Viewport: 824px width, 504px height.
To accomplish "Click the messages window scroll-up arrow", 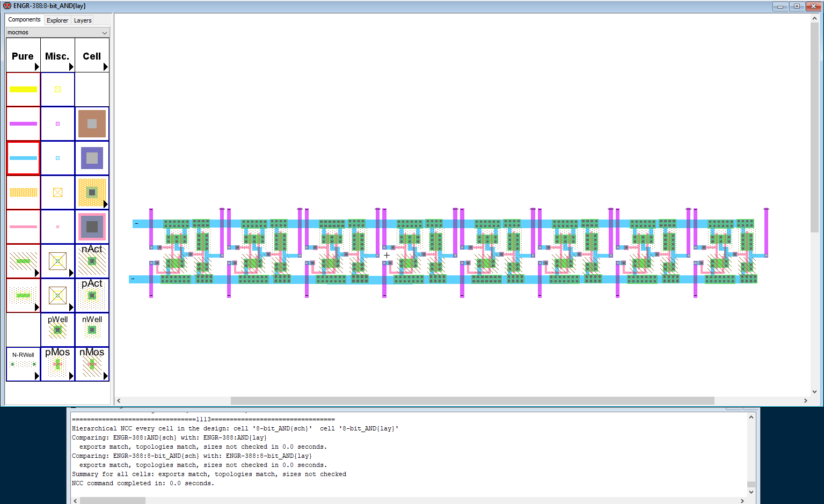I will (751, 417).
